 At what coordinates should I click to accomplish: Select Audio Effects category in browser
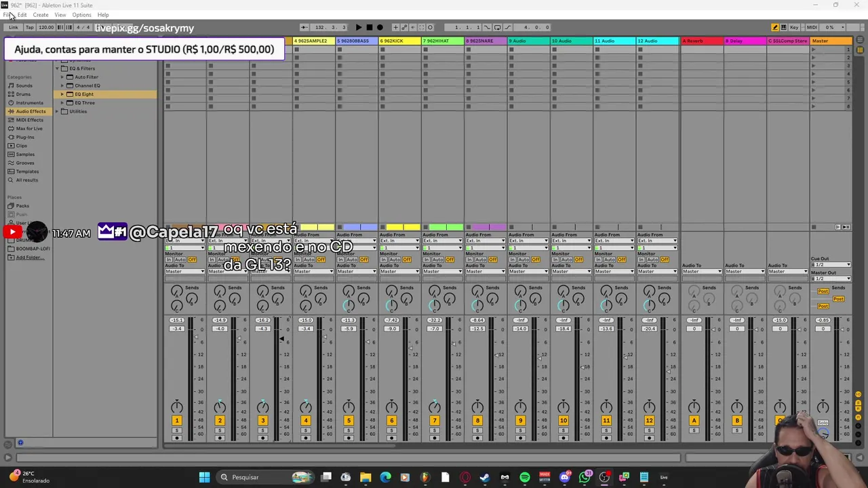pos(31,111)
